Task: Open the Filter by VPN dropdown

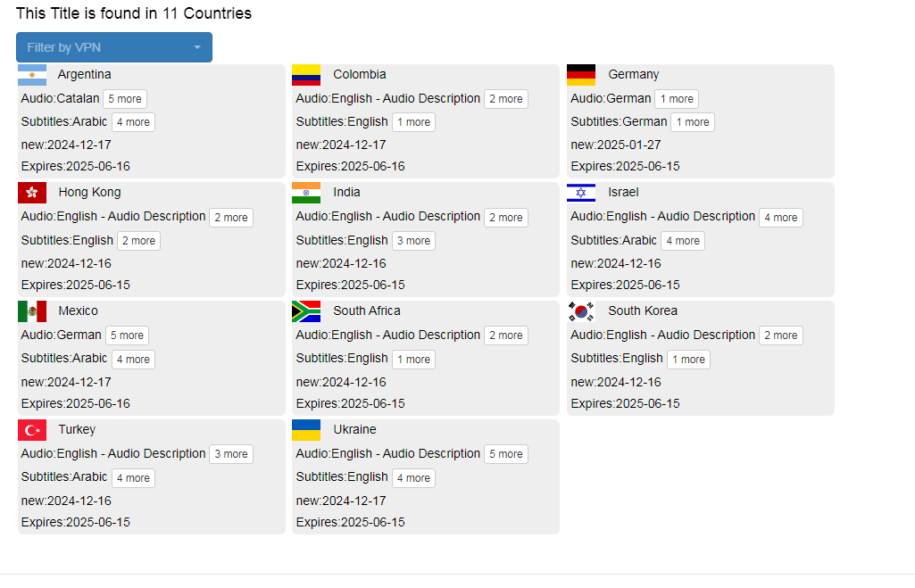Action: pyautogui.click(x=114, y=47)
